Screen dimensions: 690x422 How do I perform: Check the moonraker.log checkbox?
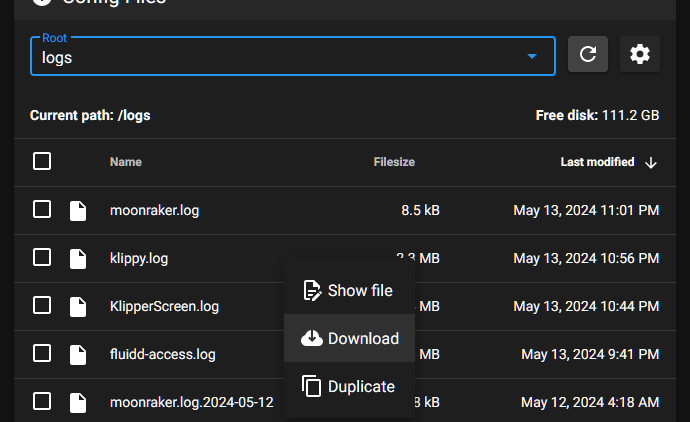coord(42,209)
